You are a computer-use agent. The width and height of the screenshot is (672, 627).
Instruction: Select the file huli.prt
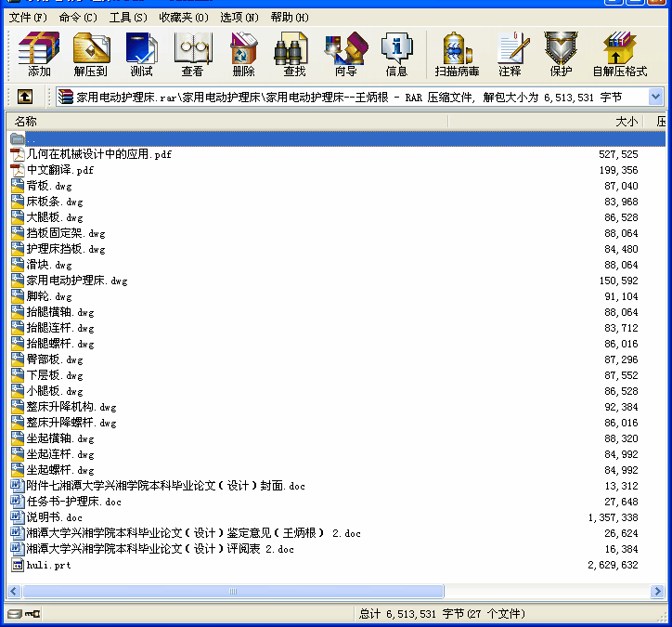click(48, 565)
